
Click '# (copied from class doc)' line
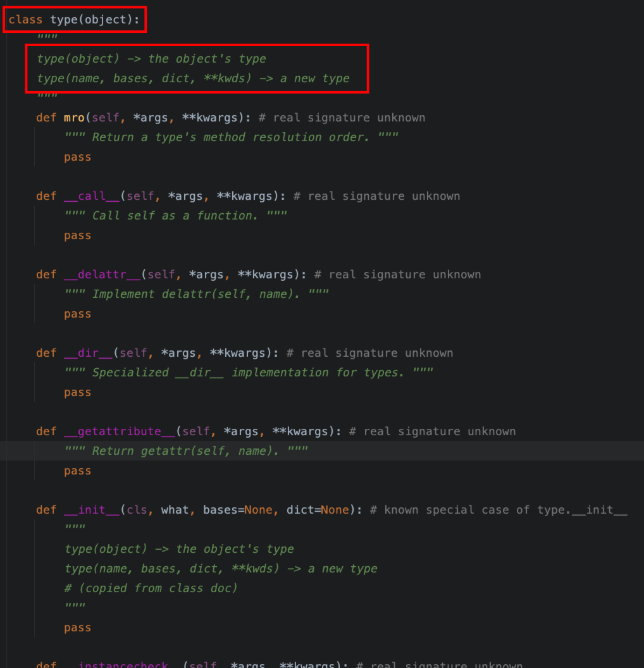point(151,588)
